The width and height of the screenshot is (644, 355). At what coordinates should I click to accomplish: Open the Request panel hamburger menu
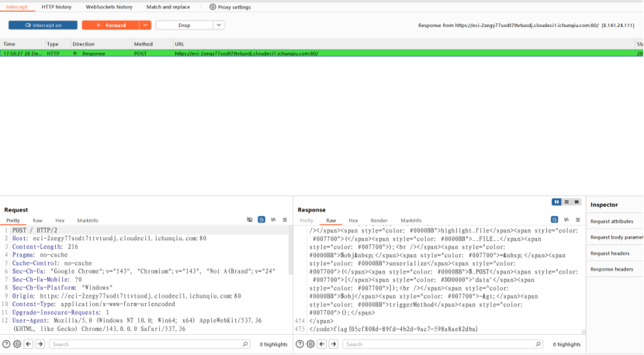point(285,220)
